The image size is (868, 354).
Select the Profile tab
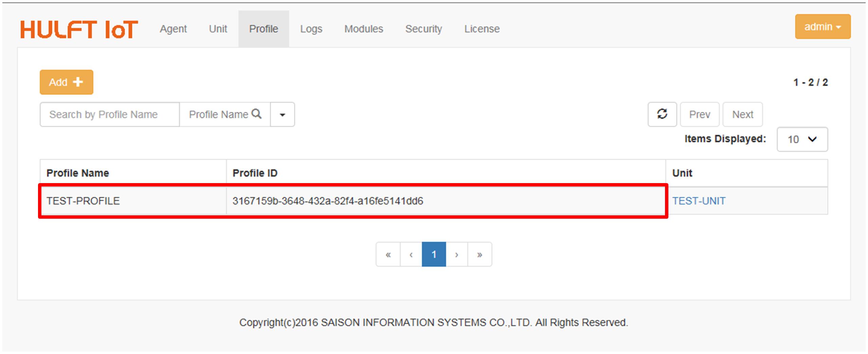[x=263, y=29]
